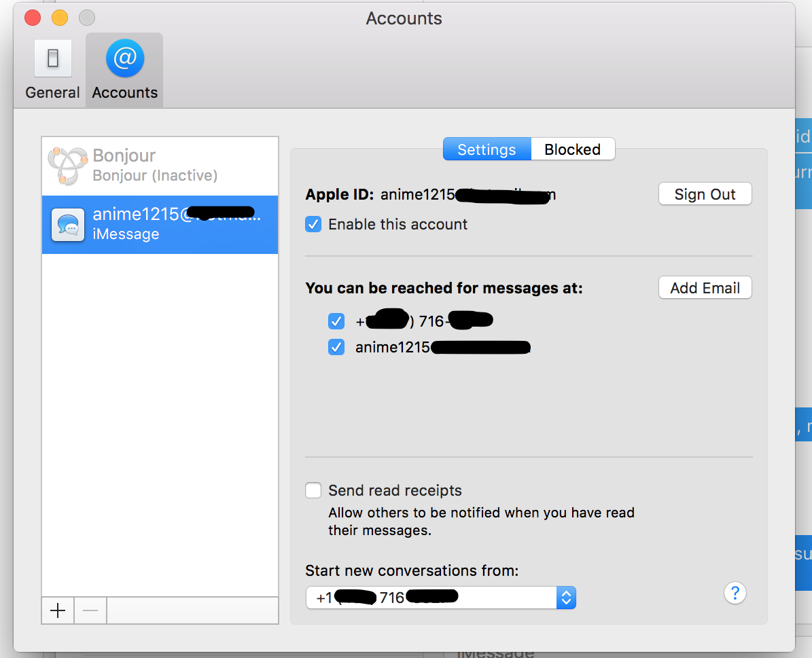Click the Apple ID label text
The height and width of the screenshot is (658, 812).
pyautogui.click(x=340, y=194)
